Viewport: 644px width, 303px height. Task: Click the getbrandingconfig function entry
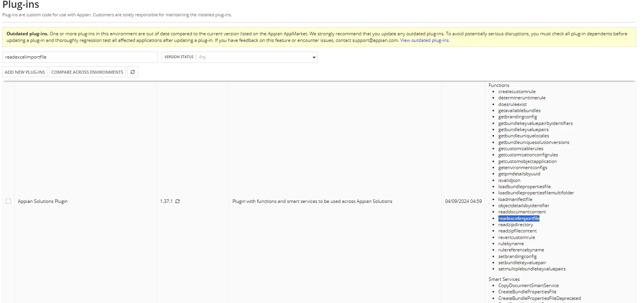pyautogui.click(x=518, y=117)
